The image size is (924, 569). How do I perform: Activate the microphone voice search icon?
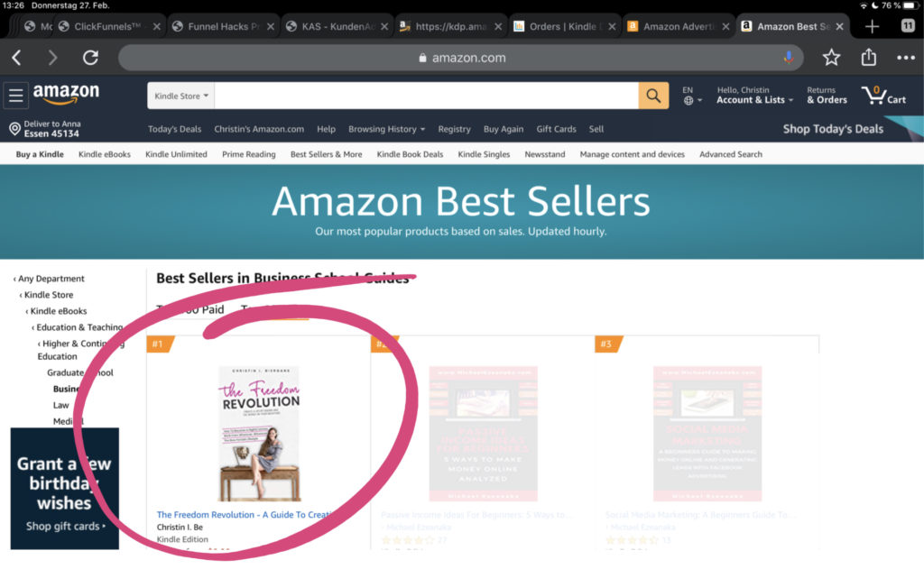(x=788, y=58)
